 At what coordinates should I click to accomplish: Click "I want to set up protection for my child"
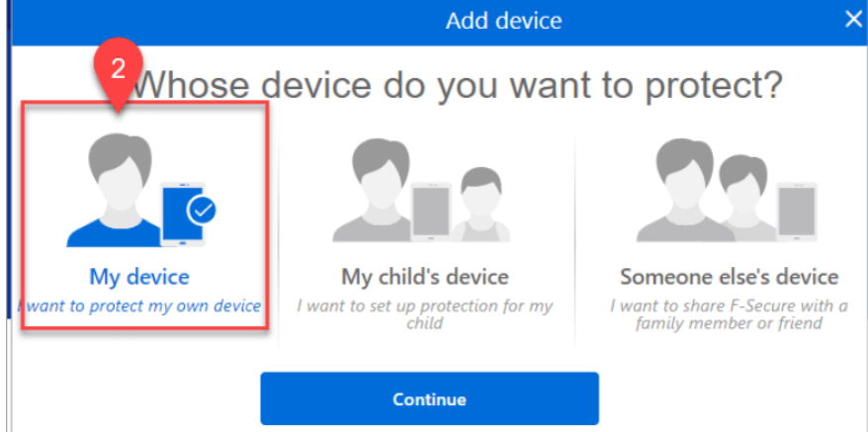pyautogui.click(x=424, y=314)
